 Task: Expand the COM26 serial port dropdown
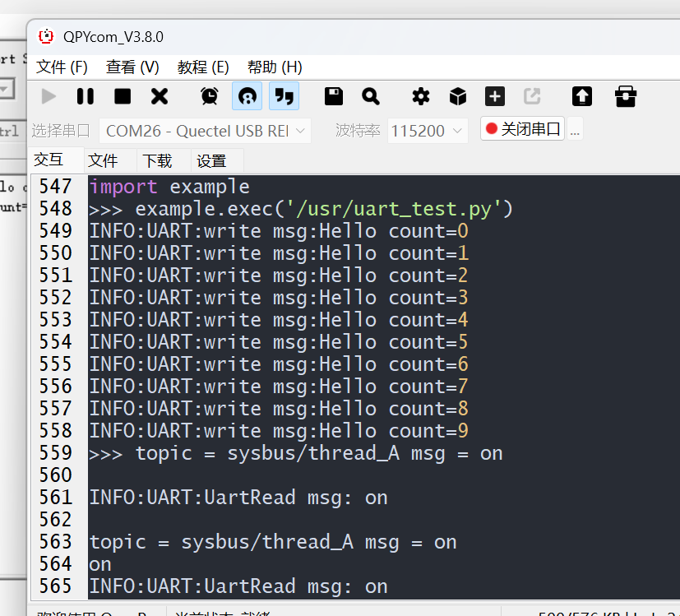(205, 130)
